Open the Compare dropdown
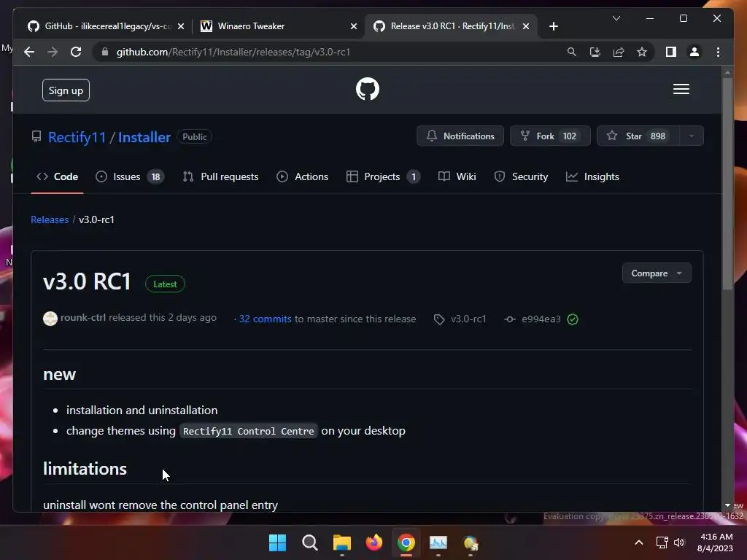Viewport: 747px width, 560px height. point(657,273)
